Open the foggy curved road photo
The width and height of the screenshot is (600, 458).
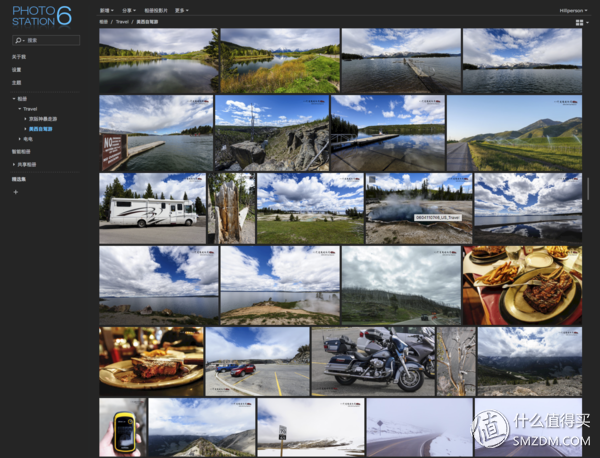(420, 427)
